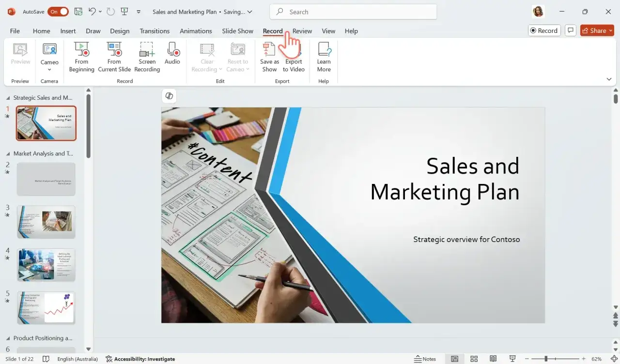620x364 pixels.
Task: Run Accessibility: Investigate check
Action: (x=140, y=359)
